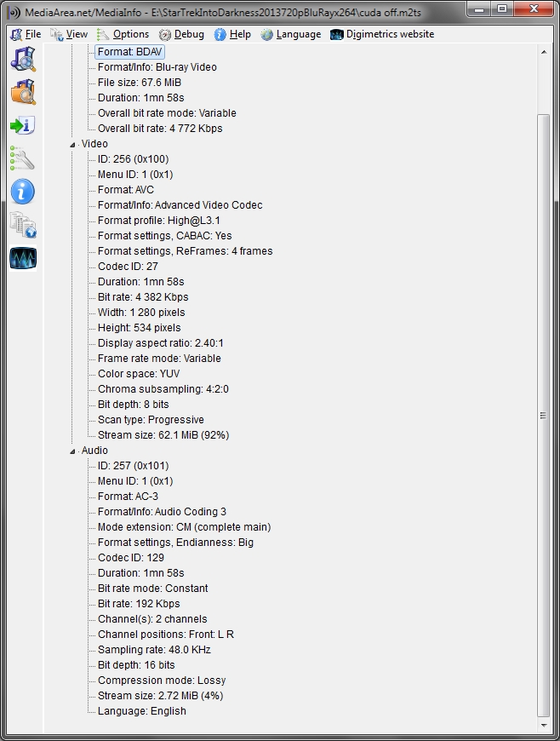Select the Audio section label
This screenshot has width=560, height=741.
pos(94,451)
